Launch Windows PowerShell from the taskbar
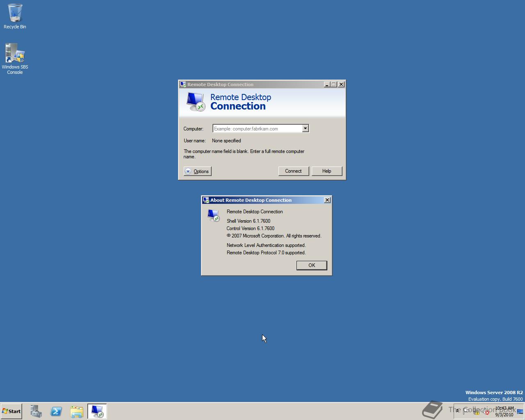Viewport: 525px width, 420px height. tap(56, 411)
